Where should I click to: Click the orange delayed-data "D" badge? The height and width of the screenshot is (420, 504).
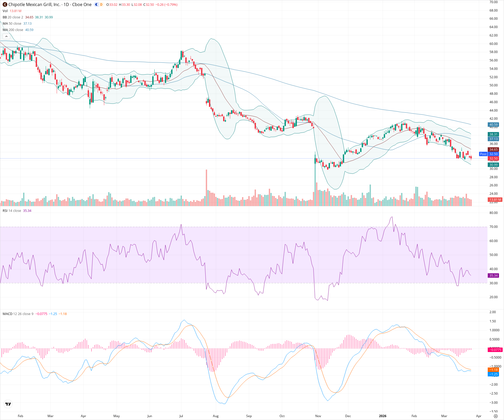[101, 4]
